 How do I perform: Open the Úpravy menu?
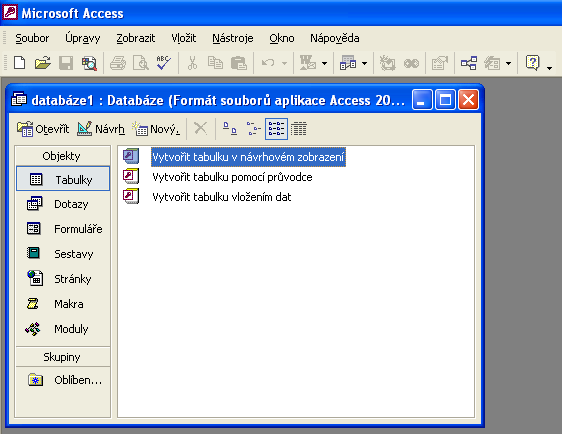click(82, 38)
